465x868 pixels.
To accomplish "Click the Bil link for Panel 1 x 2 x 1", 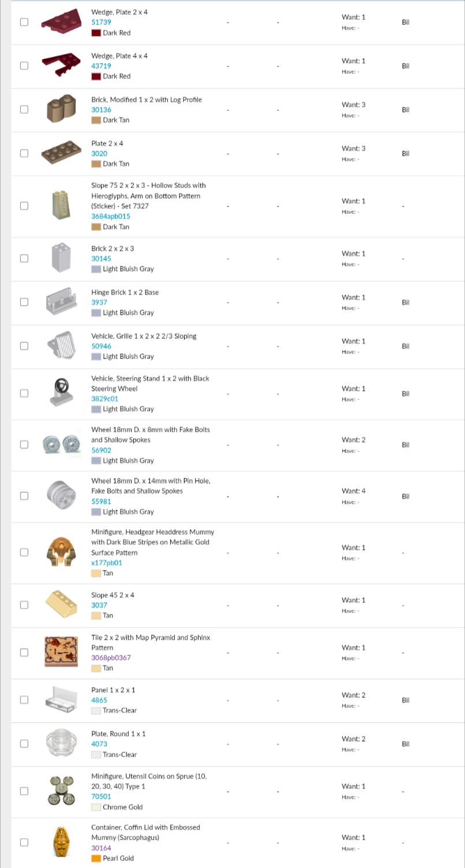I will point(406,700).
